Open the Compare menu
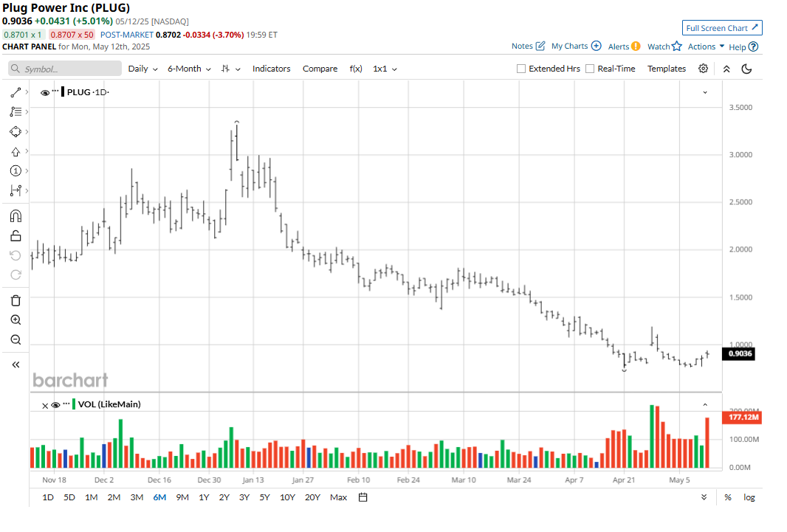The width and height of the screenshot is (787, 532). [320, 69]
